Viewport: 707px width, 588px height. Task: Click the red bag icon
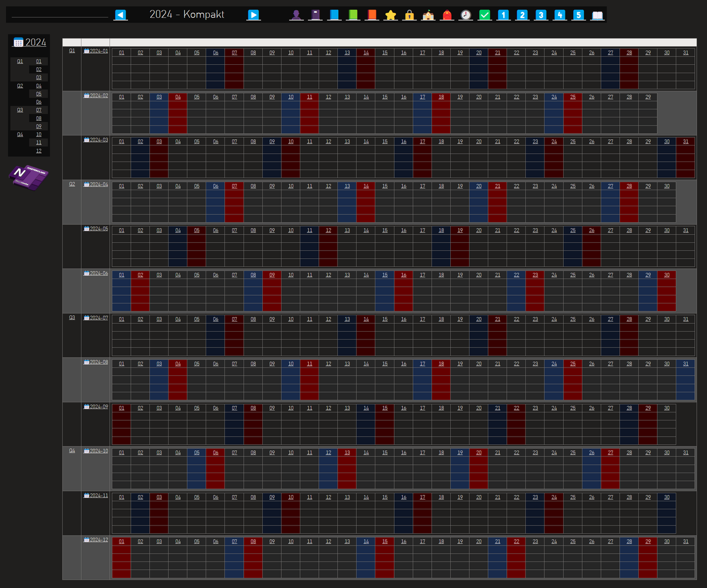click(x=447, y=15)
